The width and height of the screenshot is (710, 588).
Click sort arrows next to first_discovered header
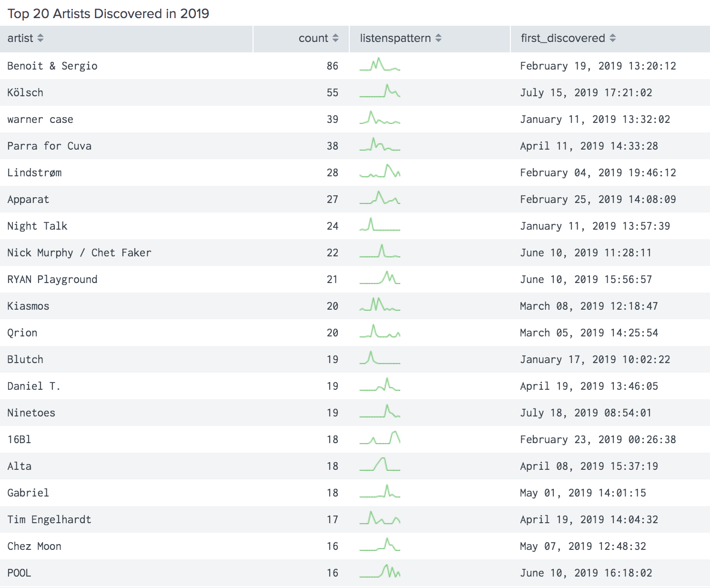click(x=613, y=38)
